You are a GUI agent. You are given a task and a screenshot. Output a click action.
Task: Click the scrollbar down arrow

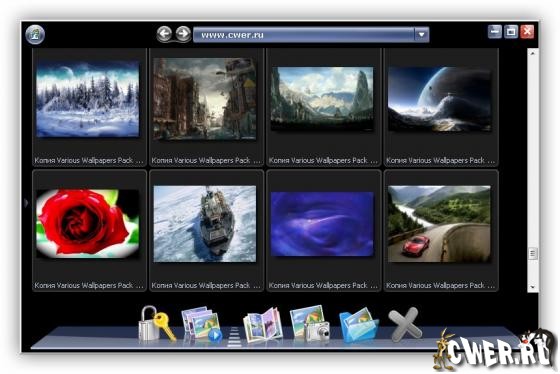click(x=532, y=287)
